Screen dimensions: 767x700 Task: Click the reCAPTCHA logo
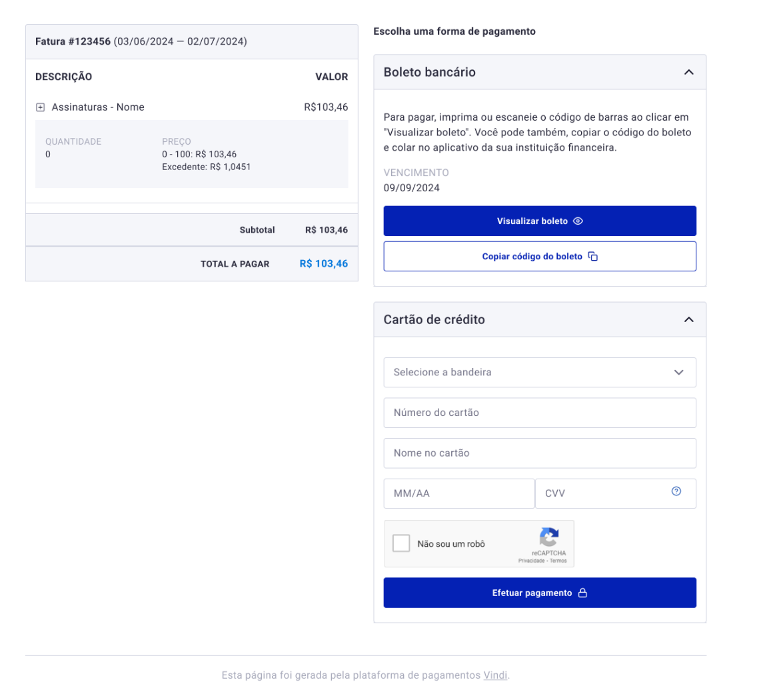coord(549,537)
